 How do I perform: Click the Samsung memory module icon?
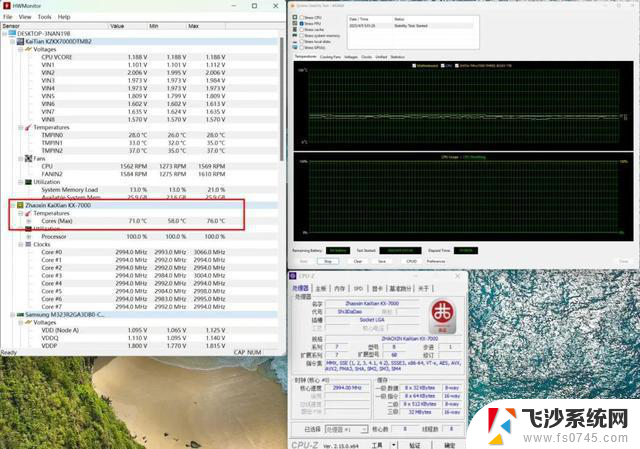click(x=20, y=314)
